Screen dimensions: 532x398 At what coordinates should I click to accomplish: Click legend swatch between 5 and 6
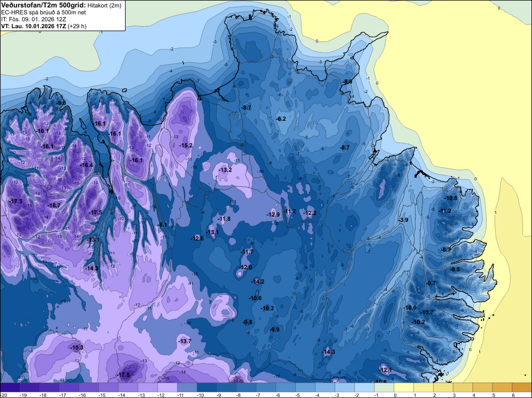point(502,388)
